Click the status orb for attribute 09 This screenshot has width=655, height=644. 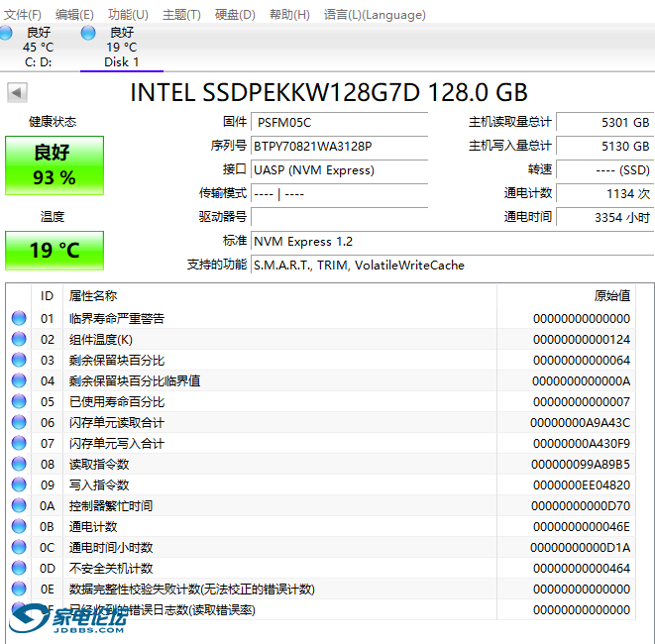[19, 484]
